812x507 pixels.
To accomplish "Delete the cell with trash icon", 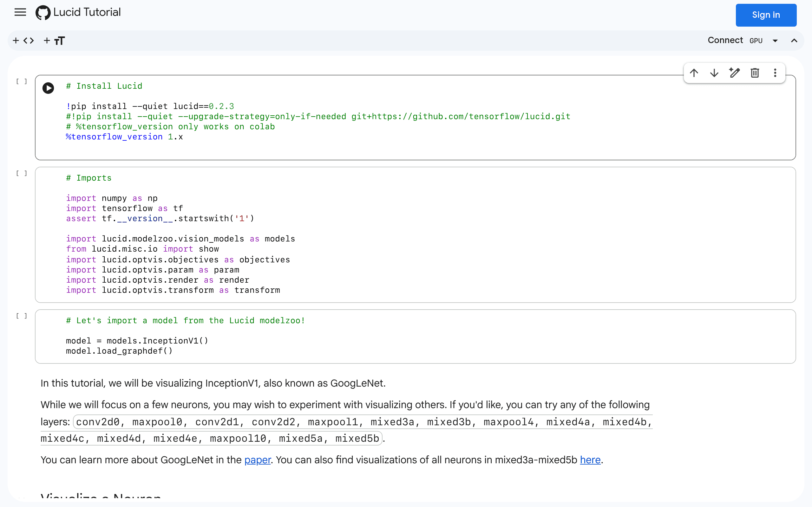I will click(x=755, y=73).
